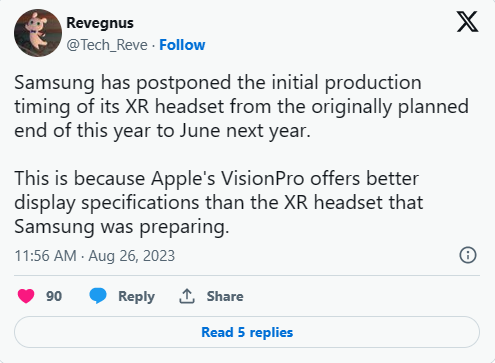Open Read 5 replies button
Viewport: 495px width, 363px height.
point(247,332)
